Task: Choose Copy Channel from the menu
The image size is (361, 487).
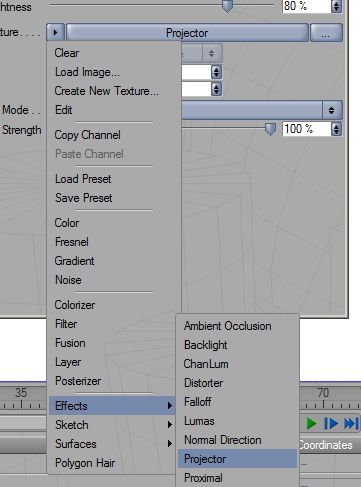Action: click(x=88, y=135)
